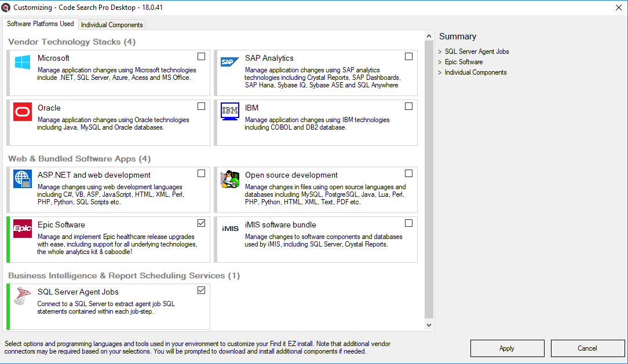Expand Individual Components in Summary
This screenshot has height=364, width=628.
[440, 72]
